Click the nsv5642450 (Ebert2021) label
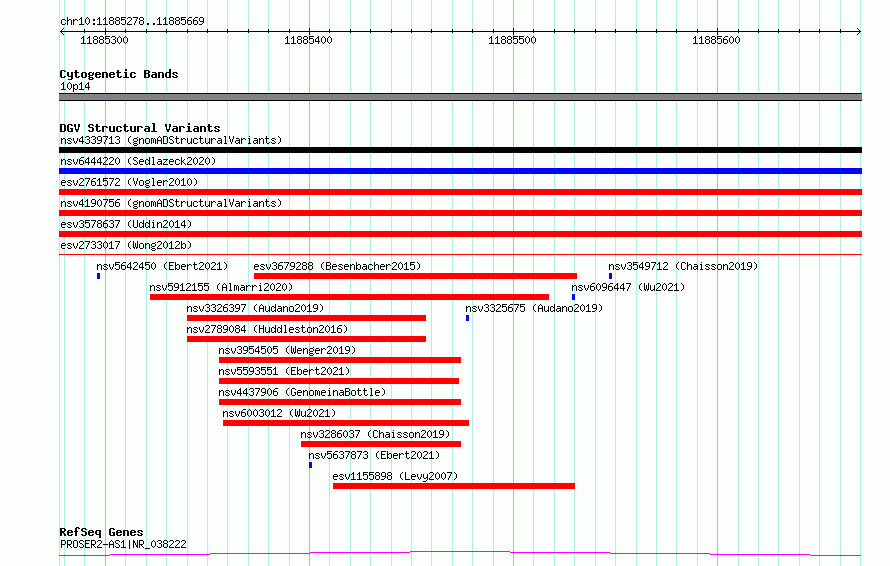Viewport: 890px width, 566px height. pos(162,266)
